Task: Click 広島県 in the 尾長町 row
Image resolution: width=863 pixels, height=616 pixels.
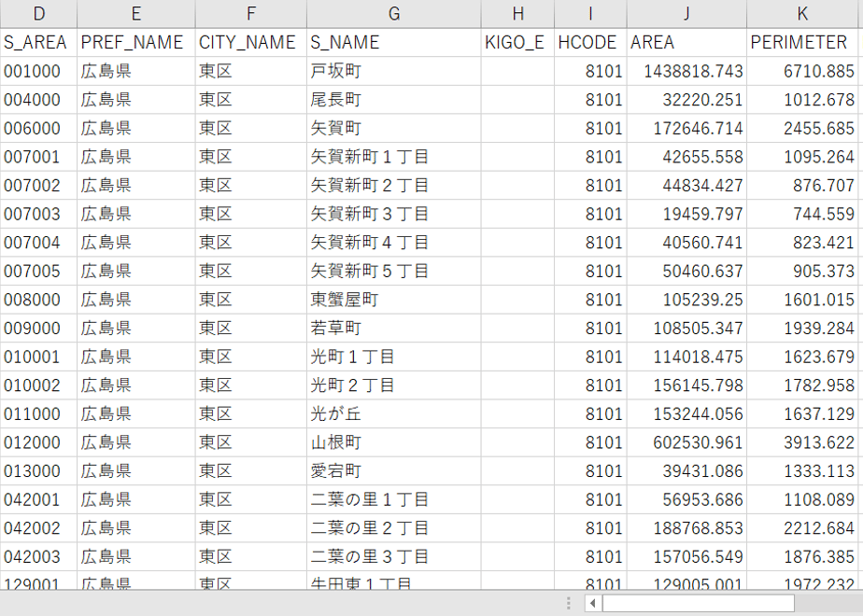Action: tap(136, 100)
